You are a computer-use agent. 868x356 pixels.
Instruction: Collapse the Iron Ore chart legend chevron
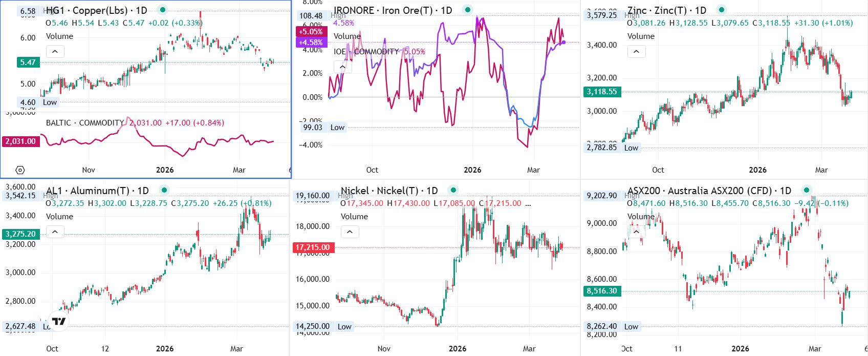342,67
